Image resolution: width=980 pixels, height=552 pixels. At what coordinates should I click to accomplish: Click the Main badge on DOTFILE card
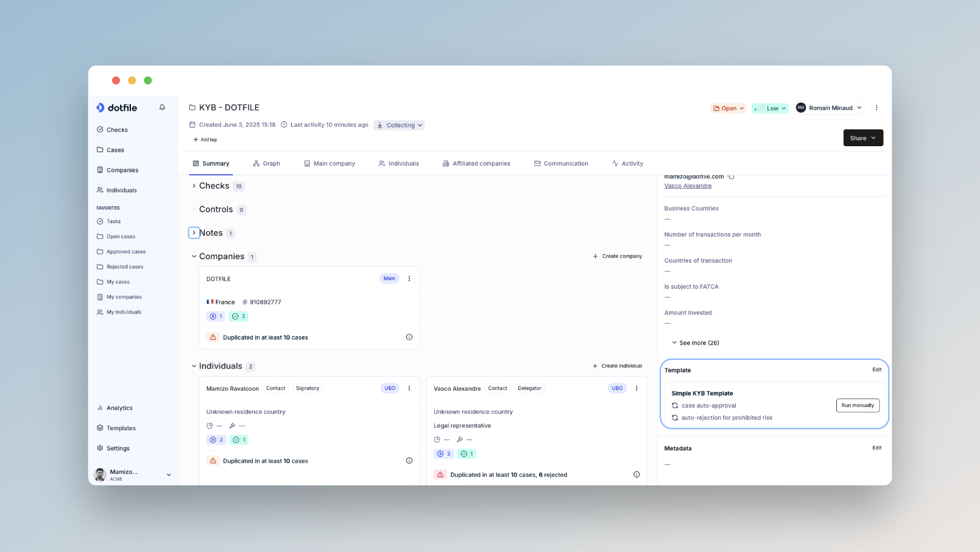tap(389, 278)
